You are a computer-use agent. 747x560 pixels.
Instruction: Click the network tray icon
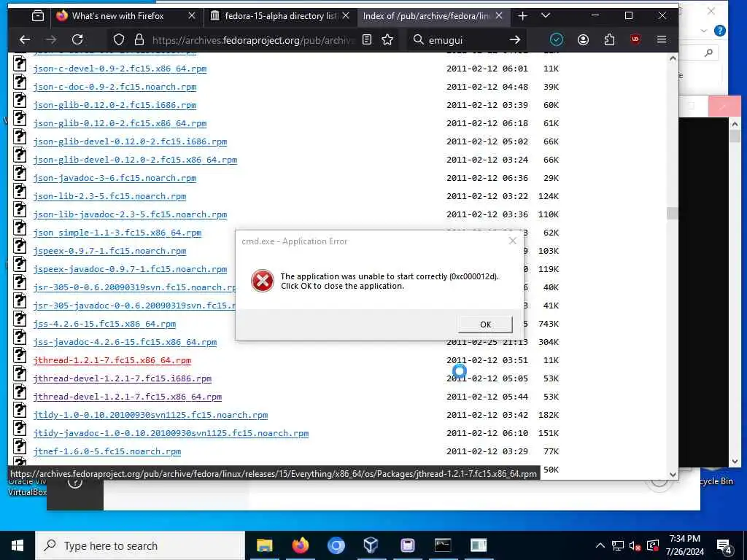click(617, 545)
